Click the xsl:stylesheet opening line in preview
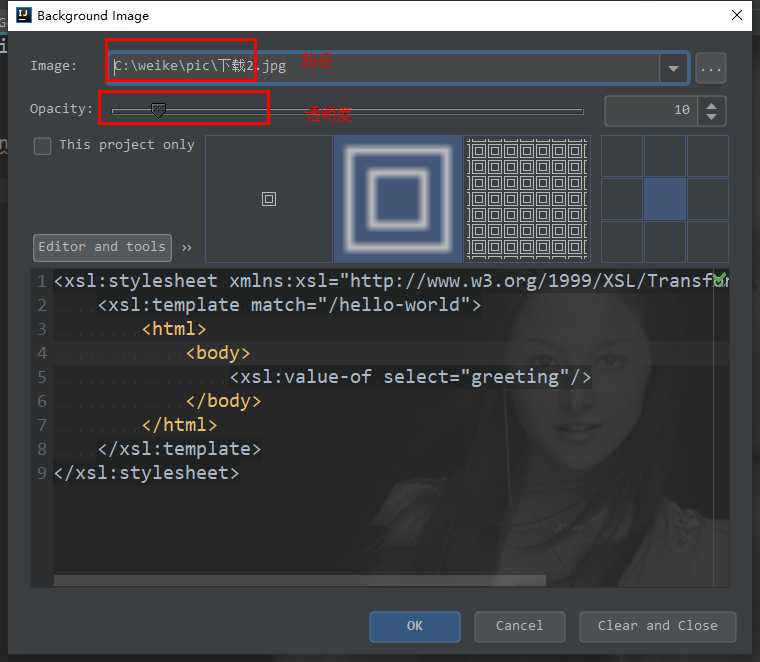The height and width of the screenshot is (662, 760). coord(391,281)
